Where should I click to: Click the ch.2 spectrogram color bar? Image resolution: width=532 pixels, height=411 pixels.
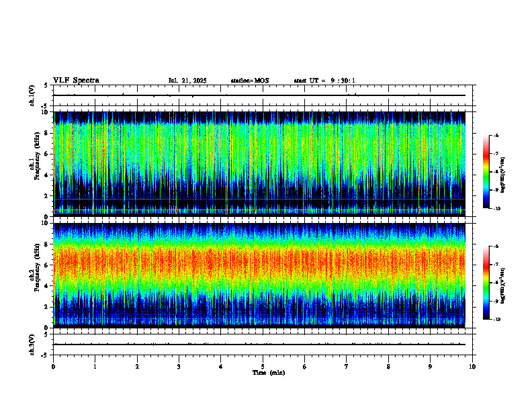486,283
